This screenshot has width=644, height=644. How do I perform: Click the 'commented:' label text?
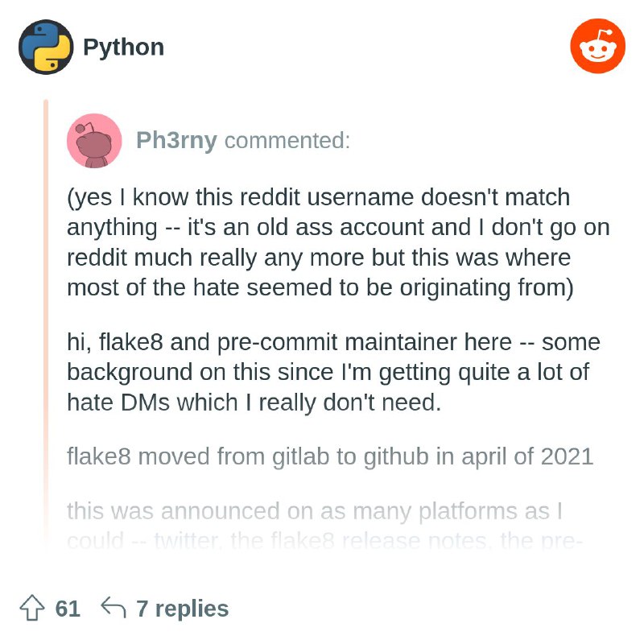click(x=287, y=140)
